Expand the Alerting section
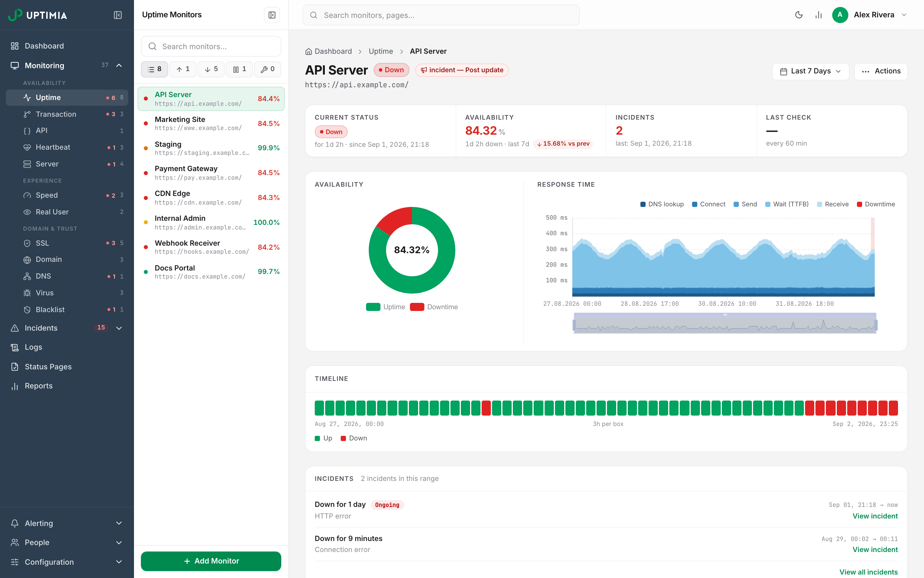Image resolution: width=924 pixels, height=578 pixels. 67,523
